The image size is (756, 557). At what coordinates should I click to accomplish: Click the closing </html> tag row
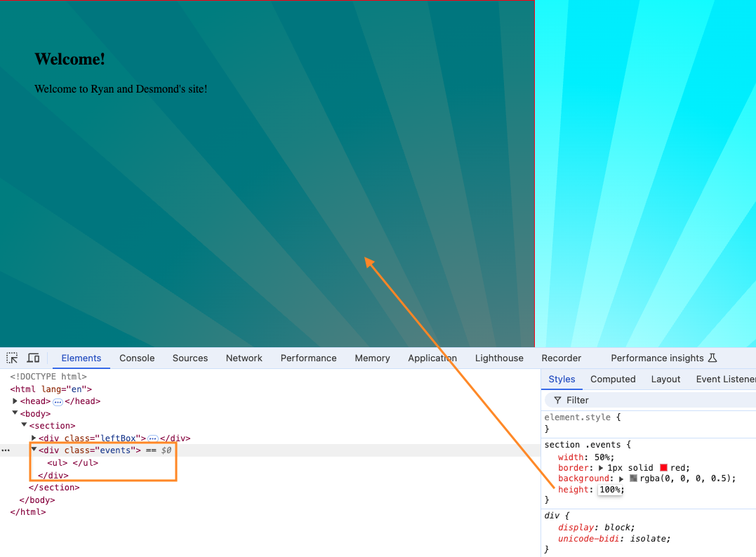[x=28, y=511]
